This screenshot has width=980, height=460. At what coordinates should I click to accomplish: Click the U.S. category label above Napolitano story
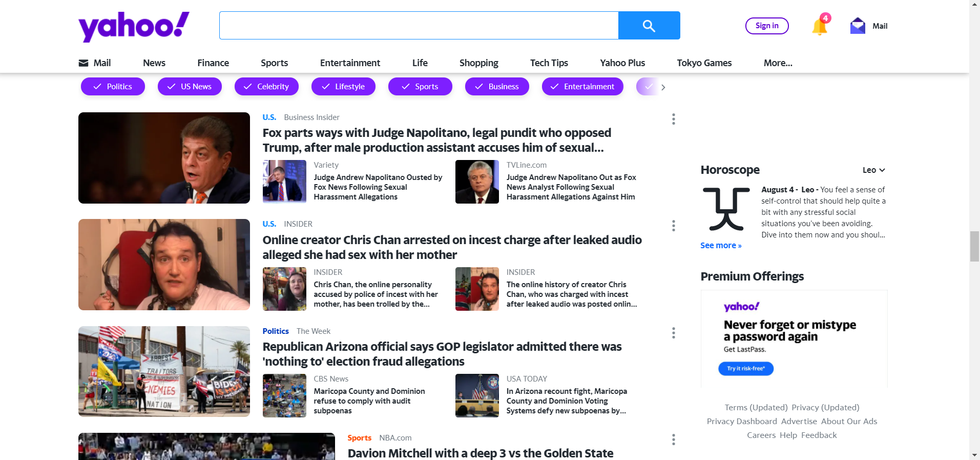click(269, 117)
